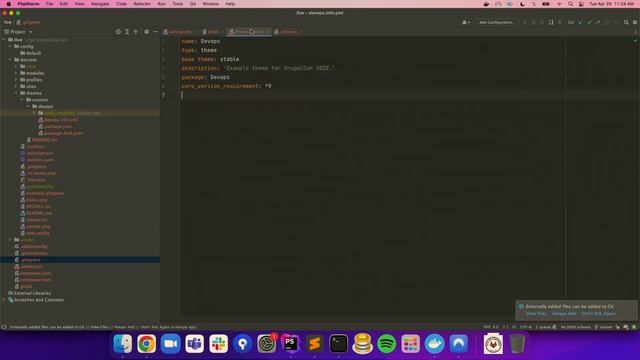Click the Git push arrow icon
The height and width of the screenshot is (360, 640).
(x=598, y=22)
